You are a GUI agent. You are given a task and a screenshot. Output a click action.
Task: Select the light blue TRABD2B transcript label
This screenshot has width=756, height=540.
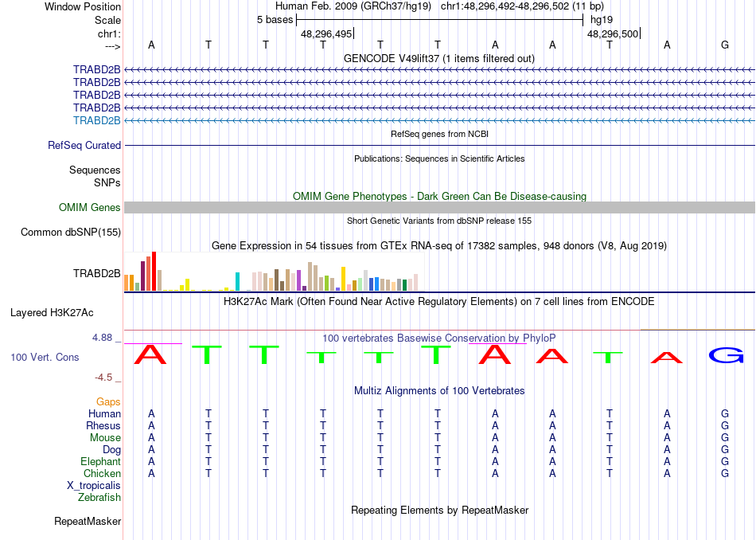coord(96,120)
